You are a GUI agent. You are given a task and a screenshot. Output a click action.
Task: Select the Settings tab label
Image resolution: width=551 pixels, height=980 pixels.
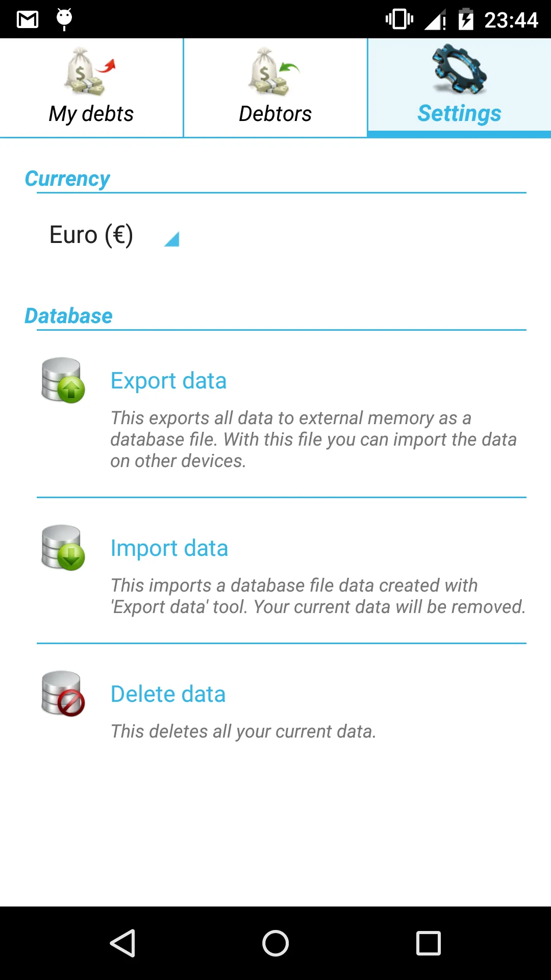459,113
